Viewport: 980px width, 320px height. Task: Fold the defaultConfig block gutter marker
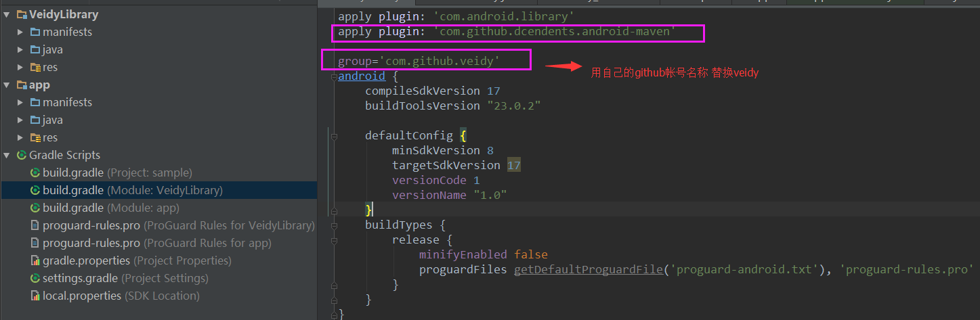tap(333, 136)
